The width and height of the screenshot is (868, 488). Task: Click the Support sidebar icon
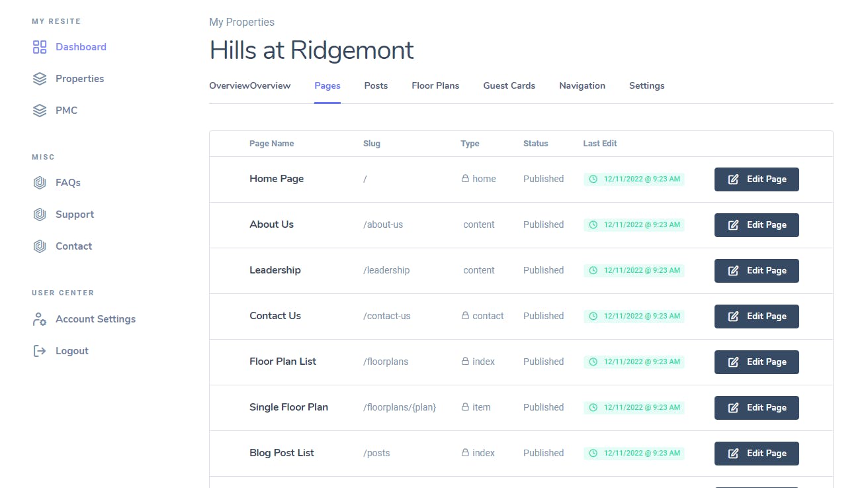[x=40, y=215]
